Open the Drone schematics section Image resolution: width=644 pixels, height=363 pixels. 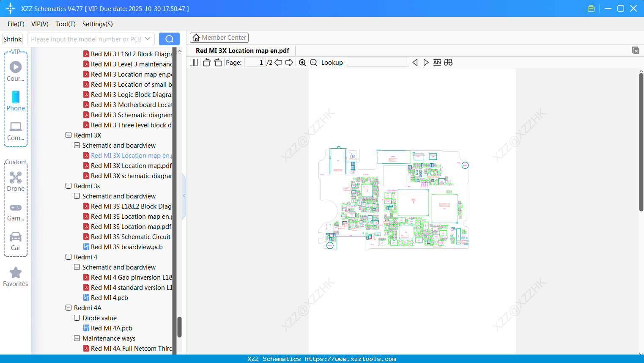pyautogui.click(x=16, y=181)
